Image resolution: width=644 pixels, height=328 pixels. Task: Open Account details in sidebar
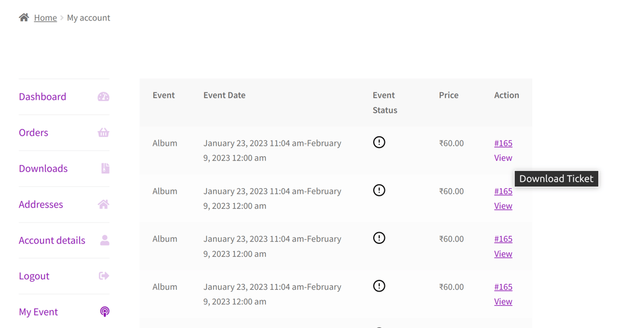(x=52, y=240)
